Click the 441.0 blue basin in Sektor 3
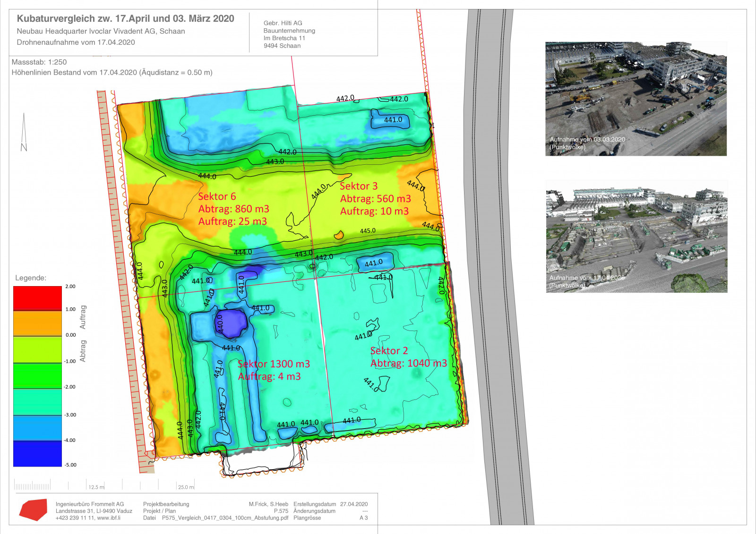Viewport: 756px width, 534px height. click(390, 119)
